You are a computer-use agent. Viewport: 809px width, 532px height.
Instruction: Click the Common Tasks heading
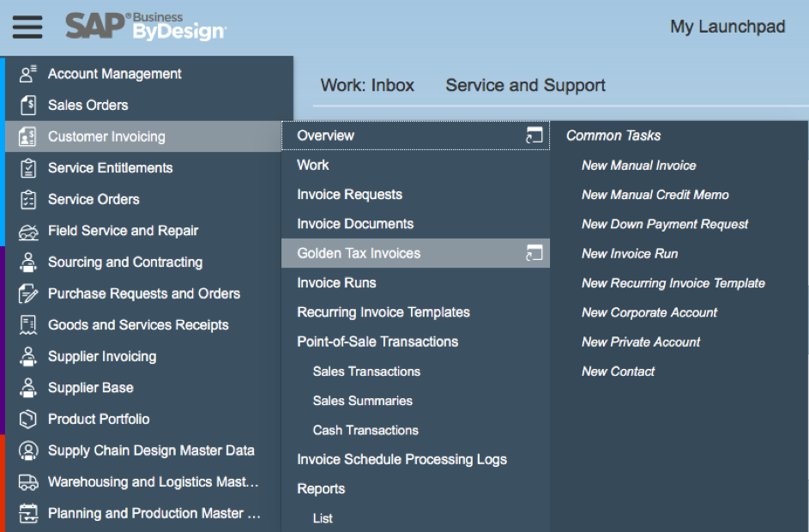pos(613,136)
